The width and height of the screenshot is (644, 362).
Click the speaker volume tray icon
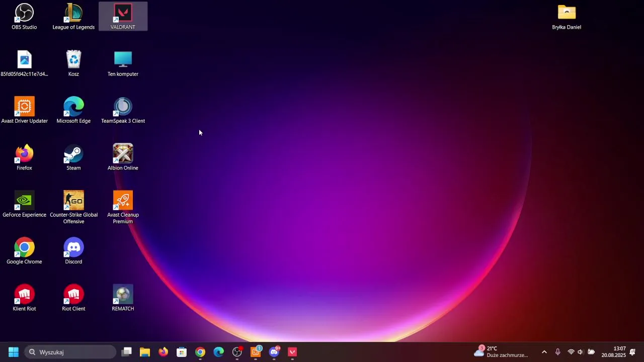click(x=581, y=352)
